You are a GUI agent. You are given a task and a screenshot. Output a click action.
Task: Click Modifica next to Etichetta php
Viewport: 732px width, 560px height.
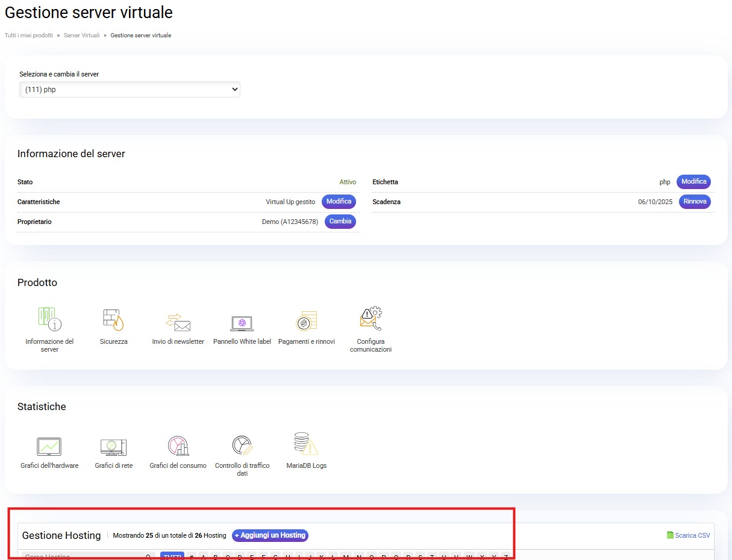(693, 182)
